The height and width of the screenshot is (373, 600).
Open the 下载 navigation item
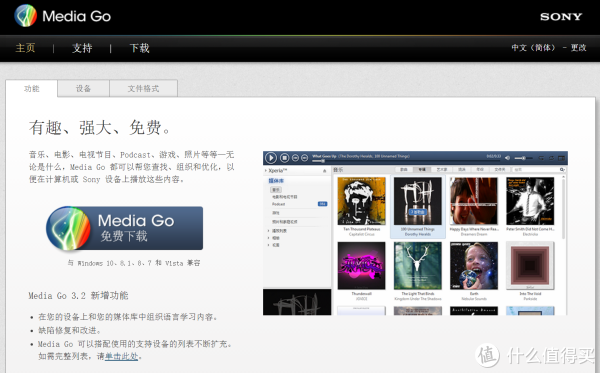pos(139,48)
